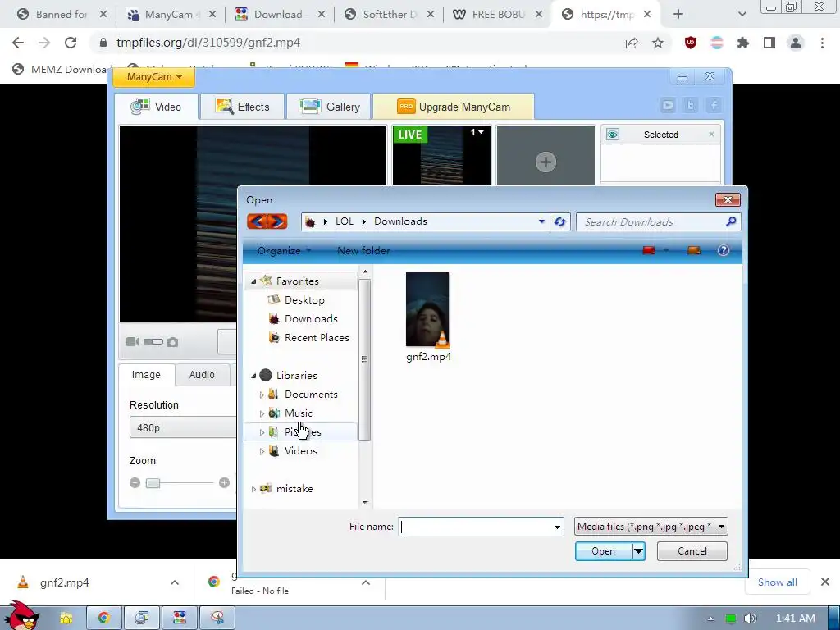
Task: Refresh the Downloads folder listing
Action: pos(559,221)
